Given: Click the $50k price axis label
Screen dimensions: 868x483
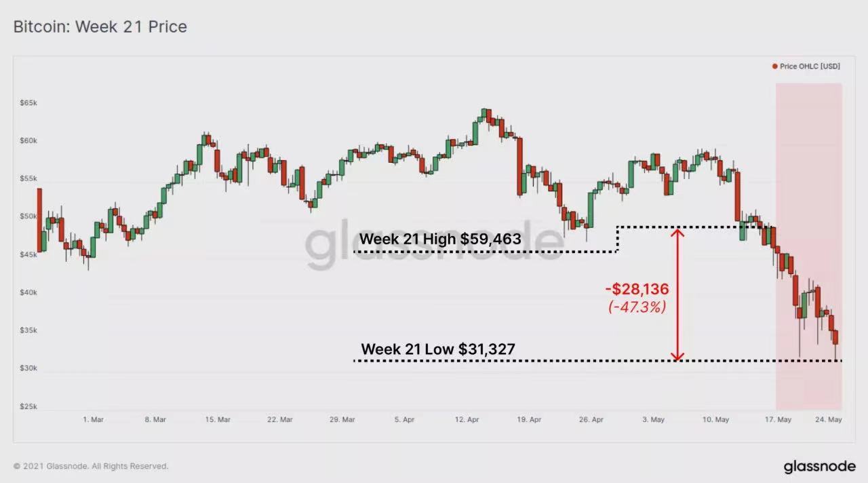Looking at the screenshot, I should (28, 217).
